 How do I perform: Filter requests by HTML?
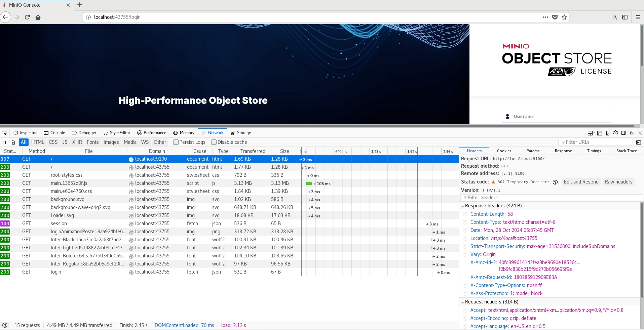point(38,142)
